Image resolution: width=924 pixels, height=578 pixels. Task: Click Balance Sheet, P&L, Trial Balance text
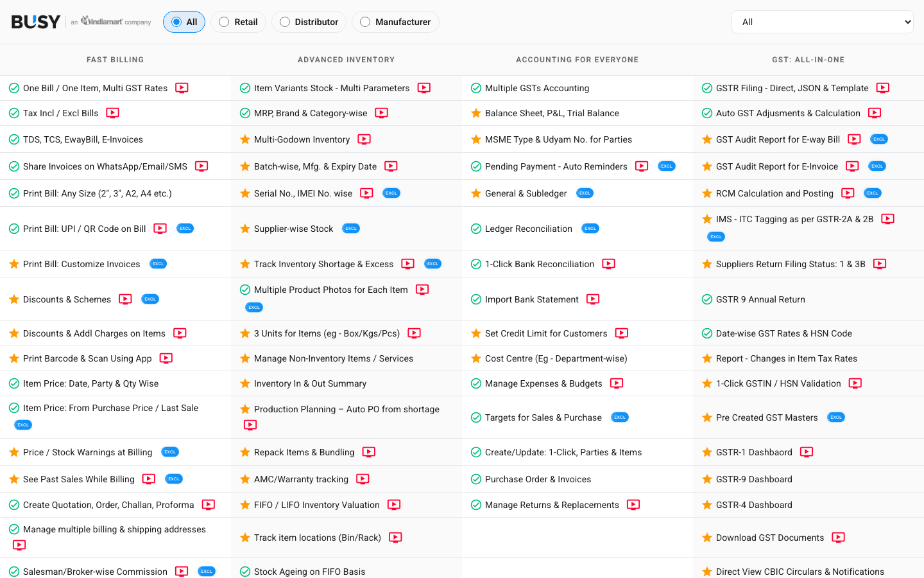pos(552,113)
